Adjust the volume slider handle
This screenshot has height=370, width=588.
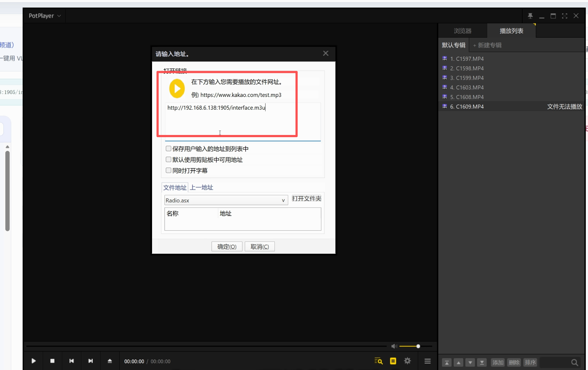click(418, 346)
